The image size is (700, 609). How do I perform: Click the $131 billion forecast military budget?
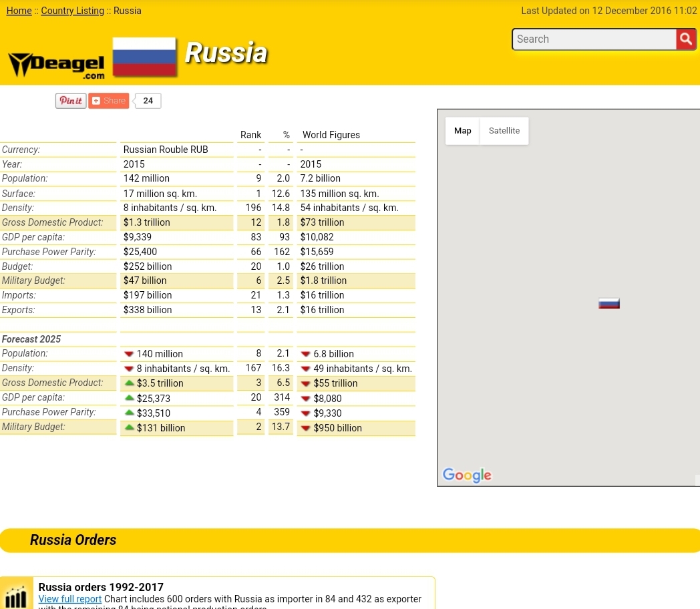click(x=161, y=428)
